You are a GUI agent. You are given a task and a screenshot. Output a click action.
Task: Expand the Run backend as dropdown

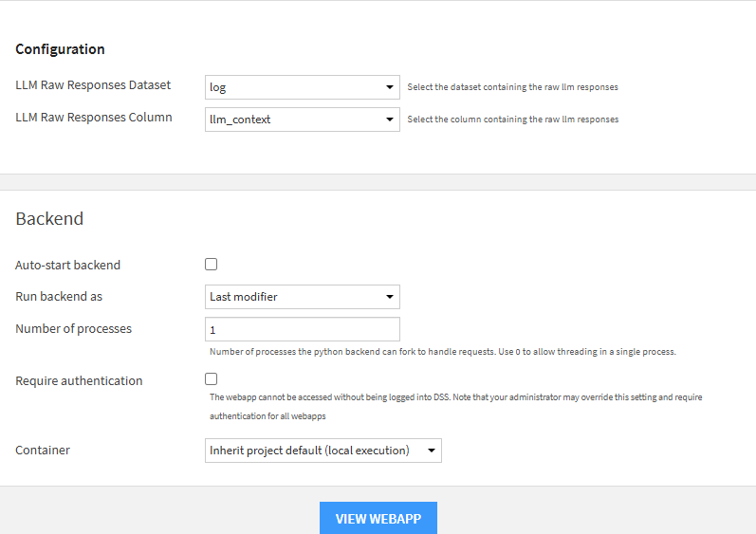pyautogui.click(x=302, y=297)
